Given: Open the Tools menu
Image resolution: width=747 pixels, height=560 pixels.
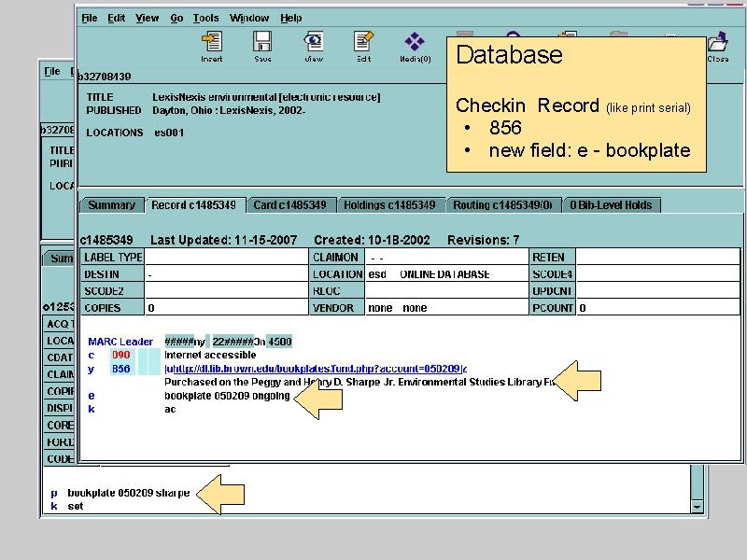Looking at the screenshot, I should coord(205,18).
